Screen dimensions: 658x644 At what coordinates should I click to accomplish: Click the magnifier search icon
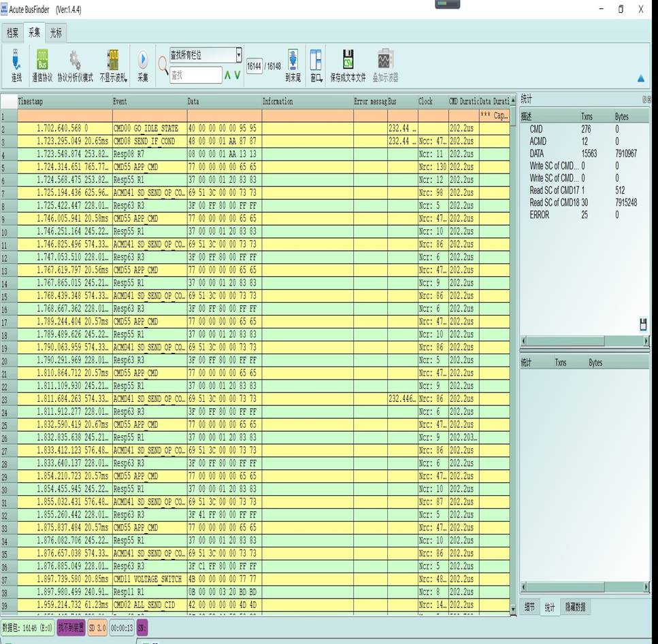[163, 65]
